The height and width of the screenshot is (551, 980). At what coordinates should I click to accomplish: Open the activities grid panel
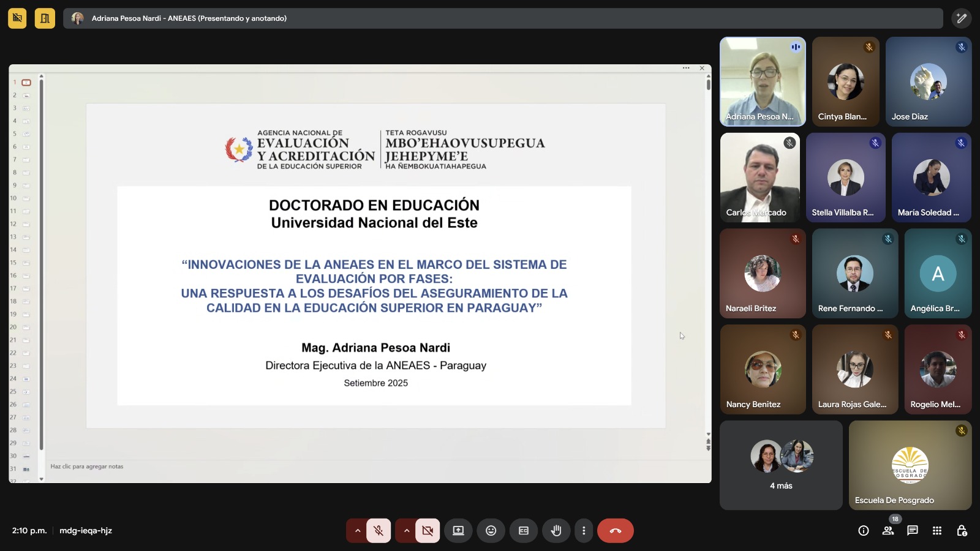(x=937, y=531)
